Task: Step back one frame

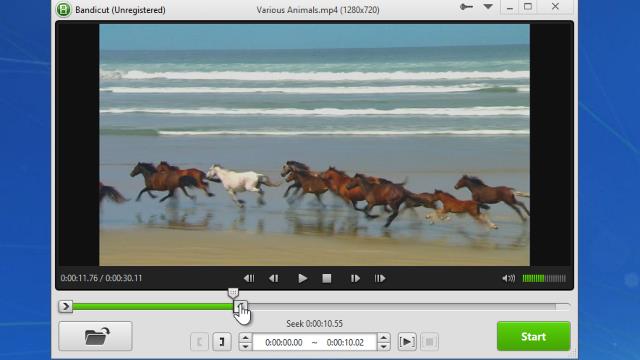Action: pyautogui.click(x=273, y=278)
